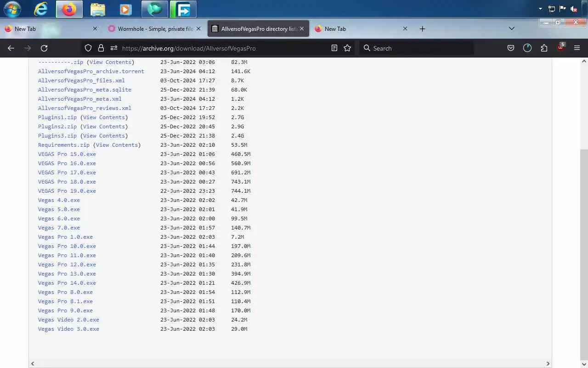Click vertical scrollbar up arrow
This screenshot has width=588, height=368.
tap(584, 61)
